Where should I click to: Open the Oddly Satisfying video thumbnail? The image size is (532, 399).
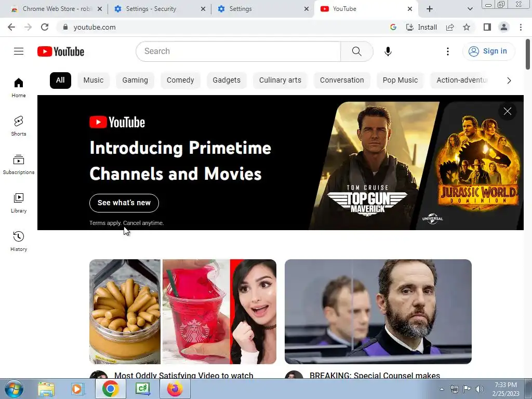pyautogui.click(x=183, y=312)
